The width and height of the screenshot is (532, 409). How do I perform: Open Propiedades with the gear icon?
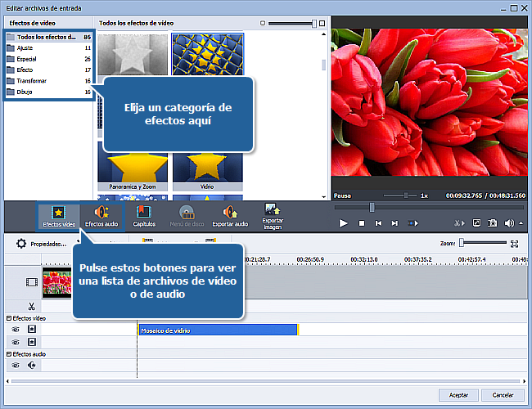pos(21,244)
